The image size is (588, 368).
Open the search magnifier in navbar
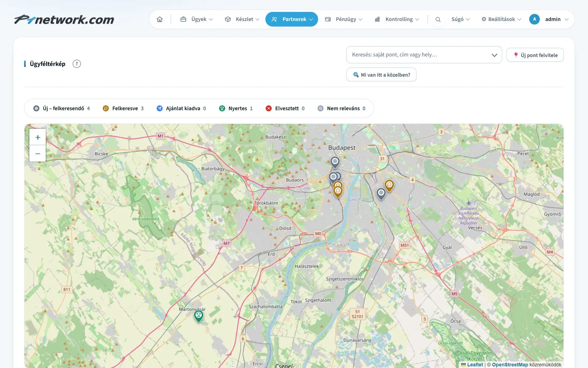(x=438, y=19)
